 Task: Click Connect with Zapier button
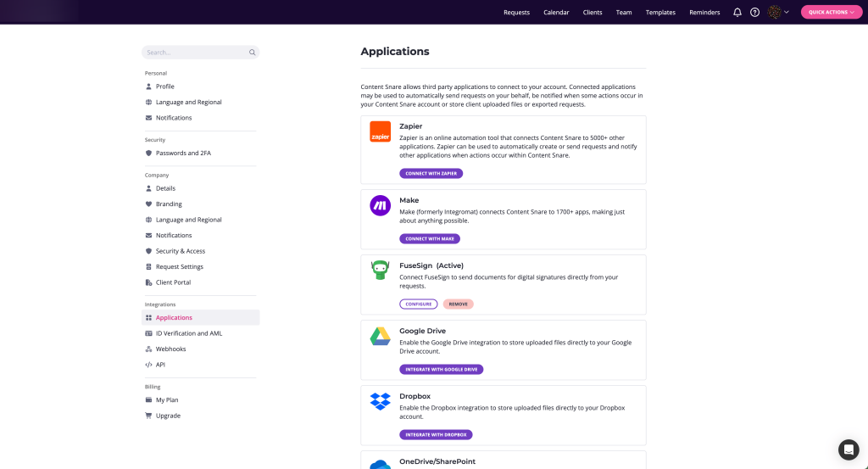click(x=431, y=173)
